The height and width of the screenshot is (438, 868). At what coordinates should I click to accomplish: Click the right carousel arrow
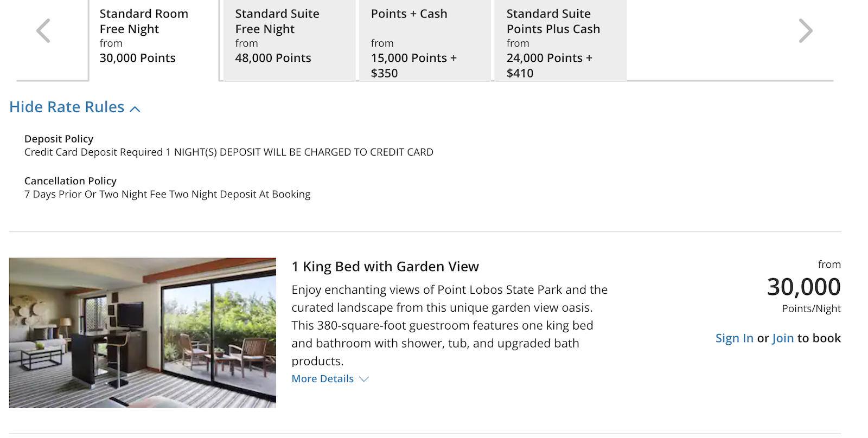pos(805,31)
